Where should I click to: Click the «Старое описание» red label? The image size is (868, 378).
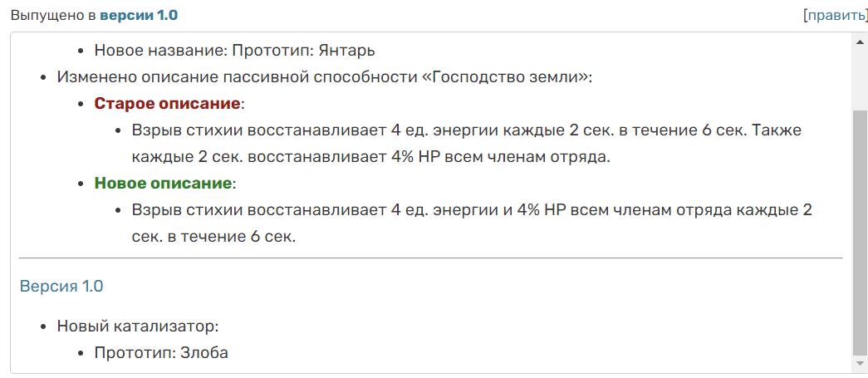(x=168, y=104)
